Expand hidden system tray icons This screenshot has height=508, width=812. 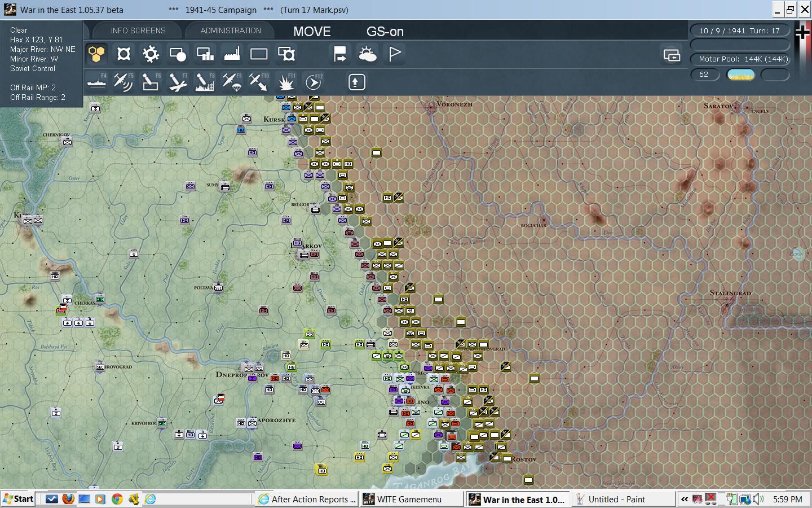pos(684,499)
